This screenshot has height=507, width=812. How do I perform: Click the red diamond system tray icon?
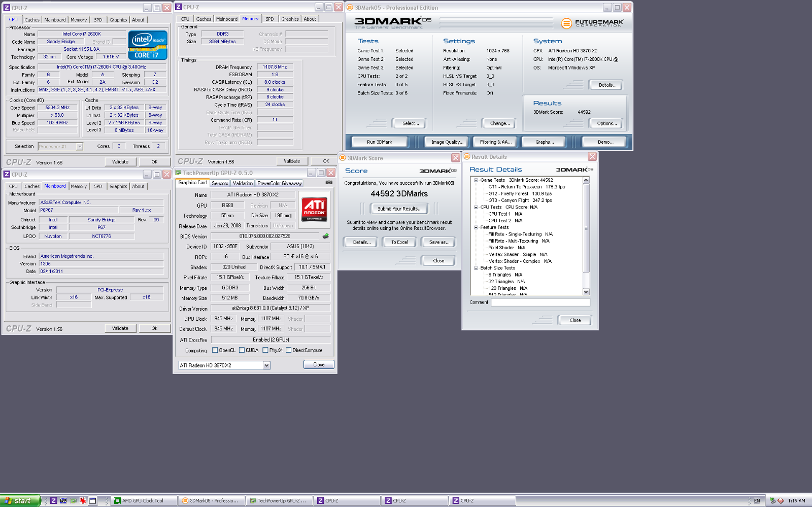point(781,500)
